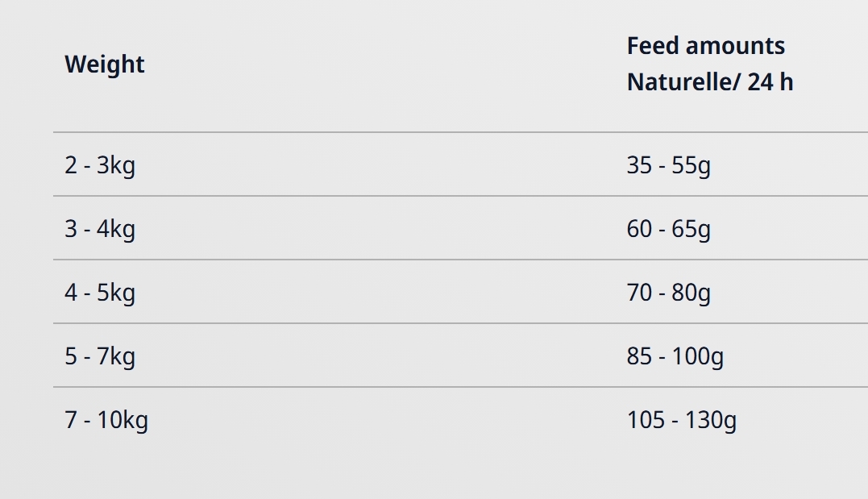The width and height of the screenshot is (868, 499).
Task: Click the "24 h" text in header
Action: [x=770, y=82]
